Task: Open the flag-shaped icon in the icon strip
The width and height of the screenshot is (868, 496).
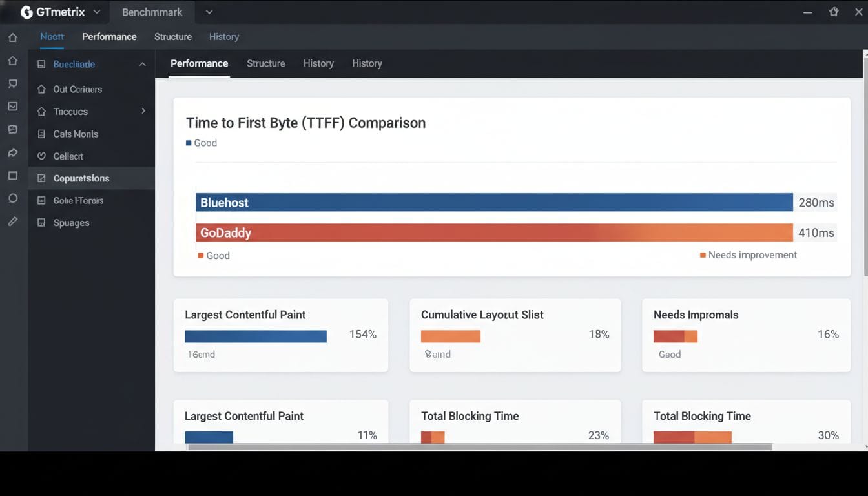Action: (x=12, y=84)
